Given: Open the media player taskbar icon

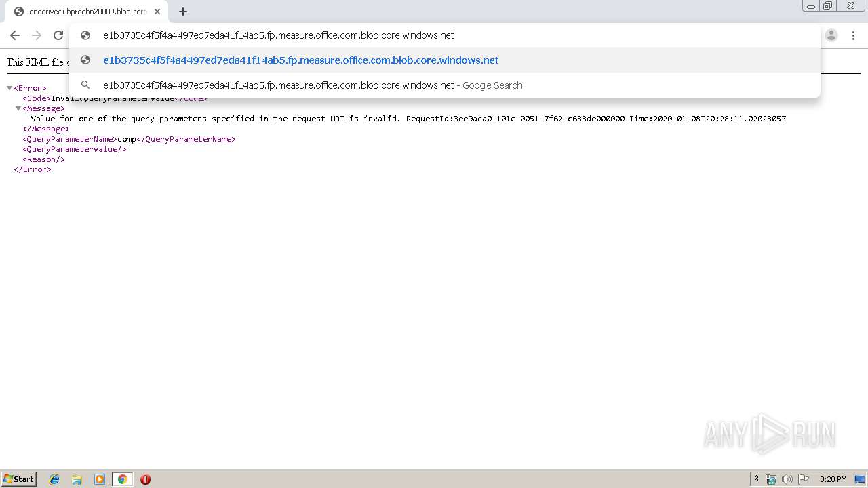Looking at the screenshot, I should pos(100,479).
